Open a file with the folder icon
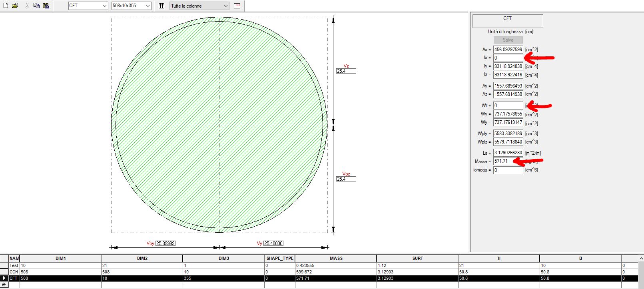644x289 pixels. click(15, 6)
